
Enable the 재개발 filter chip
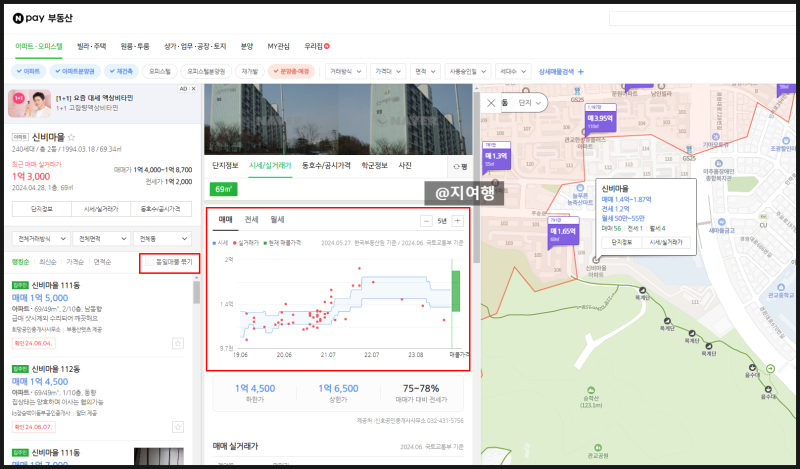coord(249,71)
